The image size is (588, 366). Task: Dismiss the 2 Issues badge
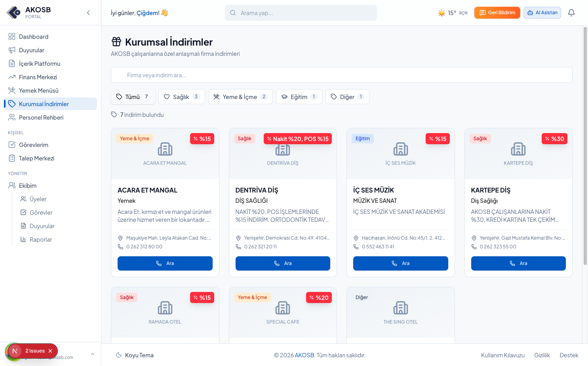point(50,351)
